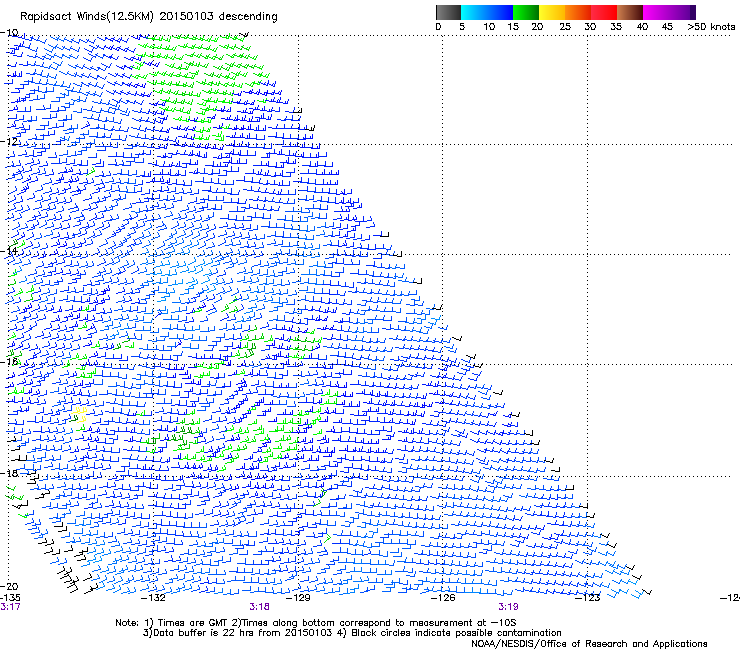Viewport: 740px width, 650px height.
Task: Click the red 30-35 knots color segment
Action: [604, 12]
